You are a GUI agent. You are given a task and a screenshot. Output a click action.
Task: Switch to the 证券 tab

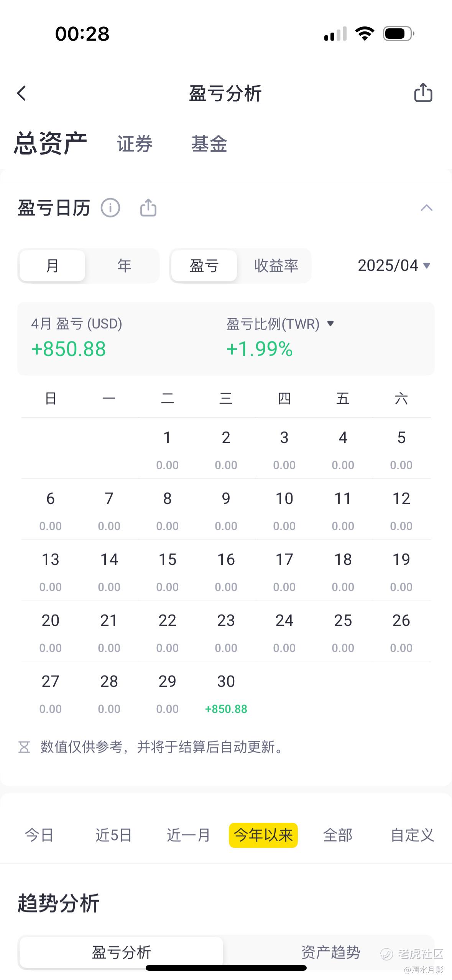tap(135, 144)
